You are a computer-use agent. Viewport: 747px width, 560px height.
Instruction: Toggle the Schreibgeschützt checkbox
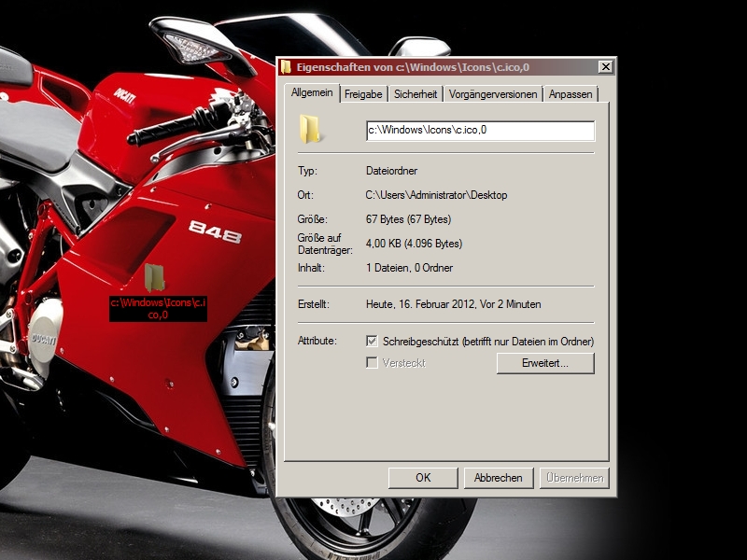click(373, 342)
